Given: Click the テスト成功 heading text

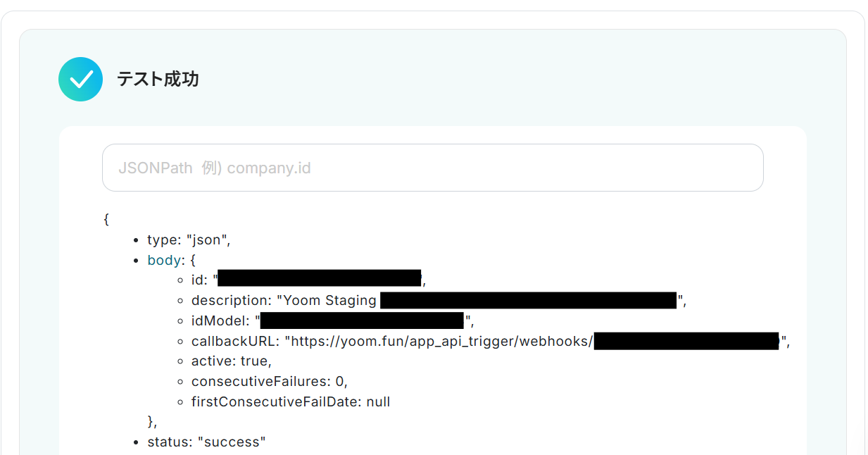Looking at the screenshot, I should pos(158,79).
